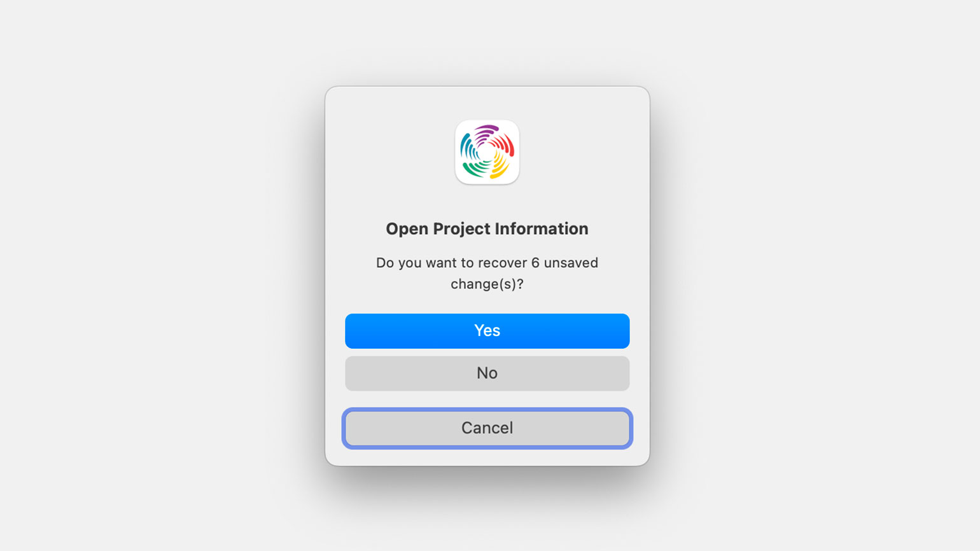Image resolution: width=980 pixels, height=551 pixels.
Task: Click the Cancel button with focus ring
Action: pyautogui.click(x=487, y=428)
